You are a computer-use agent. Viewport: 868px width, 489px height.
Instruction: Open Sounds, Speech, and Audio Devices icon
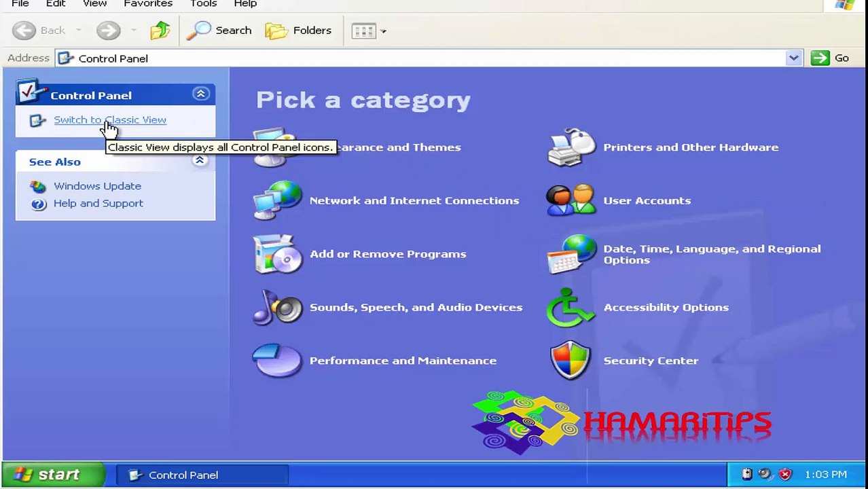point(277,307)
